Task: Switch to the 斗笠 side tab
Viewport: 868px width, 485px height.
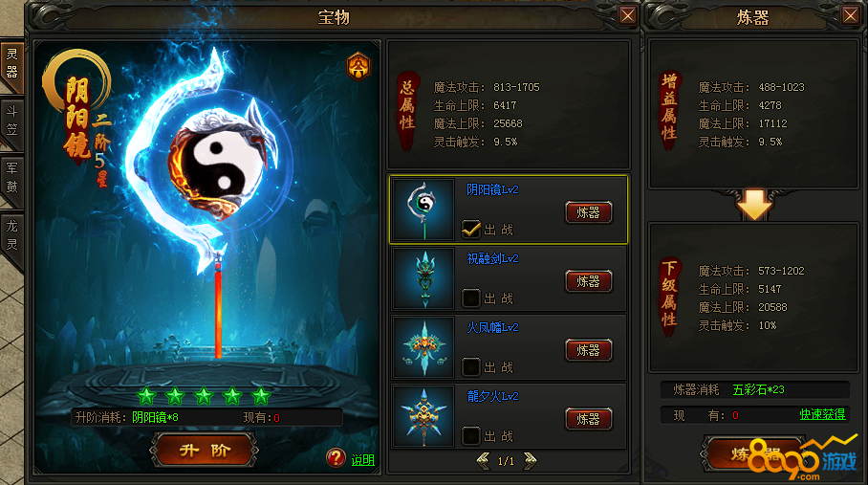Action: click(x=11, y=121)
